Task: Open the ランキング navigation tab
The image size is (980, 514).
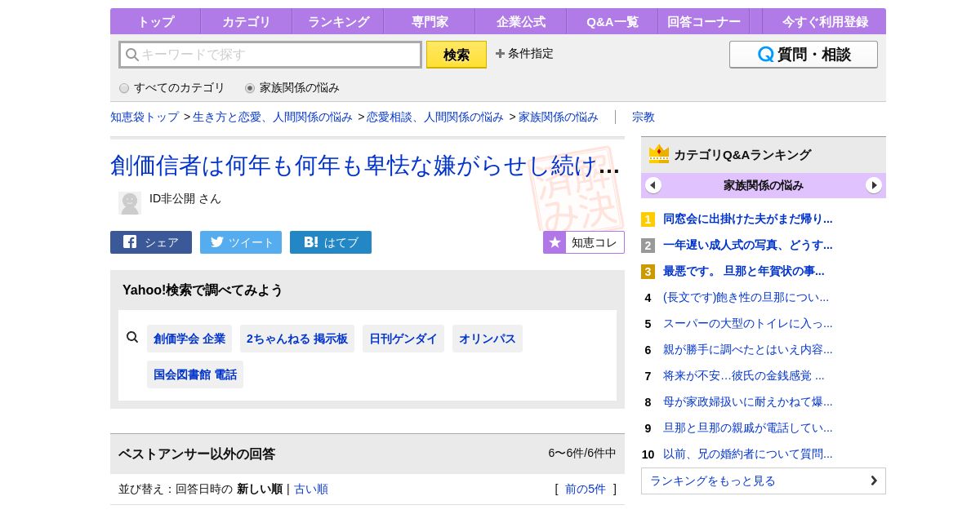Action: pyautogui.click(x=337, y=21)
